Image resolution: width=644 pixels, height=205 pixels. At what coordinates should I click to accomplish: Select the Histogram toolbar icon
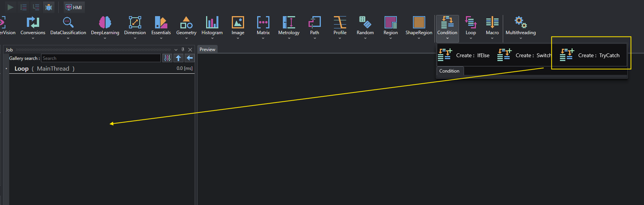click(212, 22)
